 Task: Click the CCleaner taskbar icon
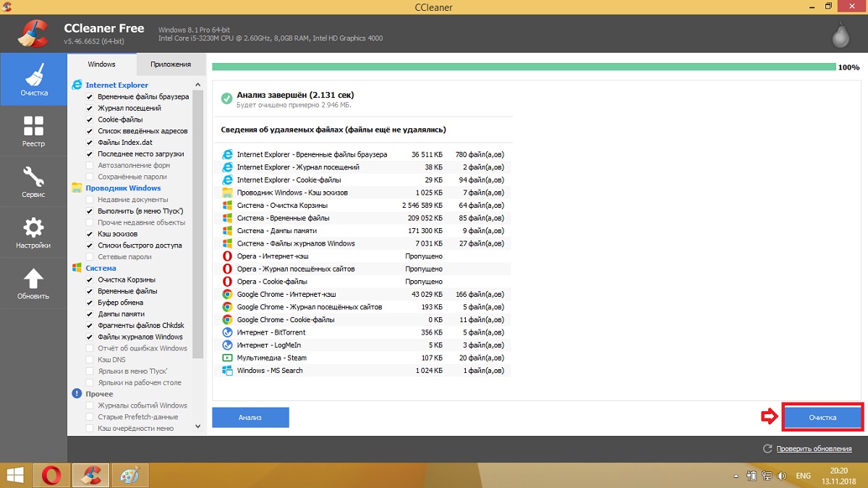pyautogui.click(x=91, y=475)
